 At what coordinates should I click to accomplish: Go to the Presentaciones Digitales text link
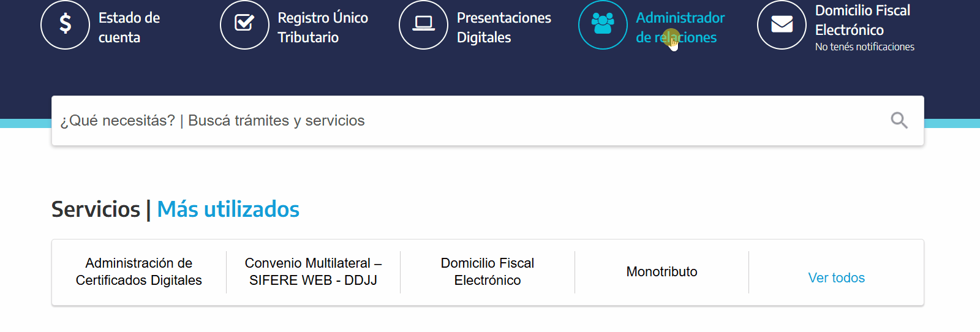tap(504, 28)
